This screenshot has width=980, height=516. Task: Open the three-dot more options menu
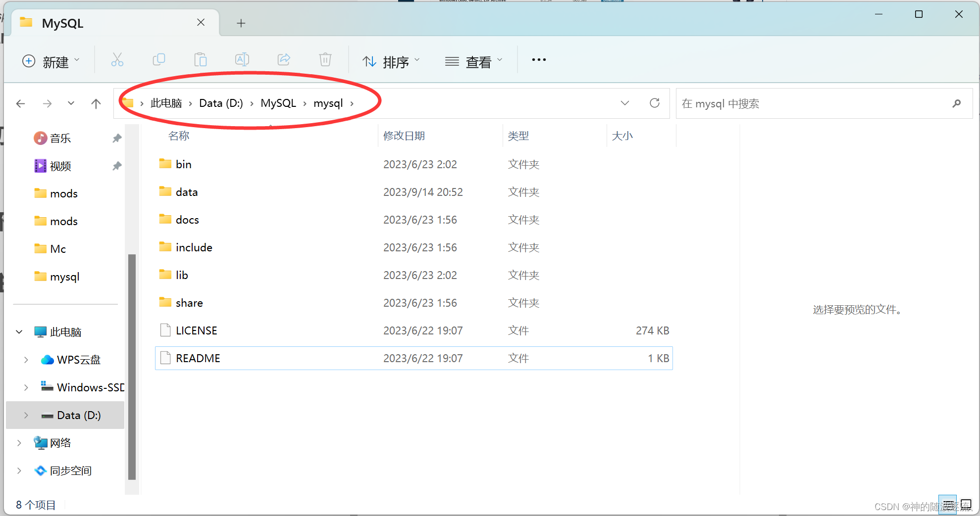click(539, 60)
